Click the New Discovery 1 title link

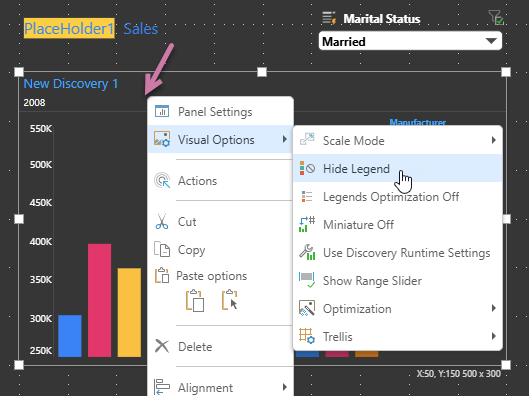click(x=71, y=83)
